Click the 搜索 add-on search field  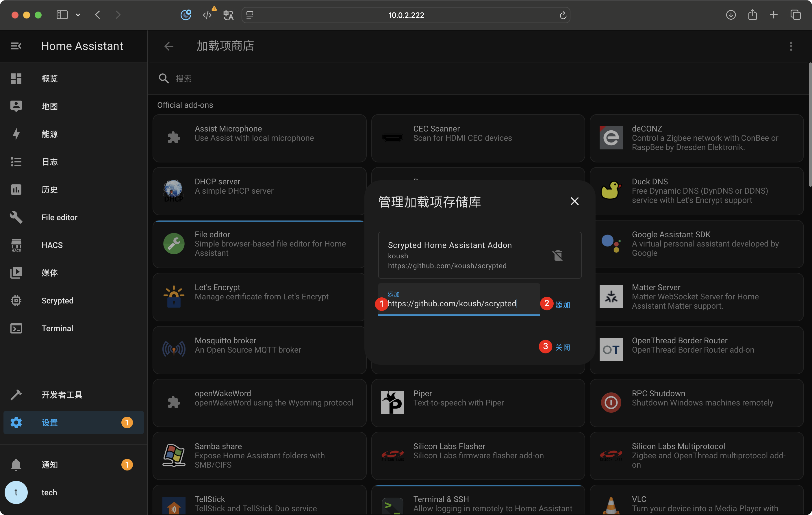click(479, 79)
